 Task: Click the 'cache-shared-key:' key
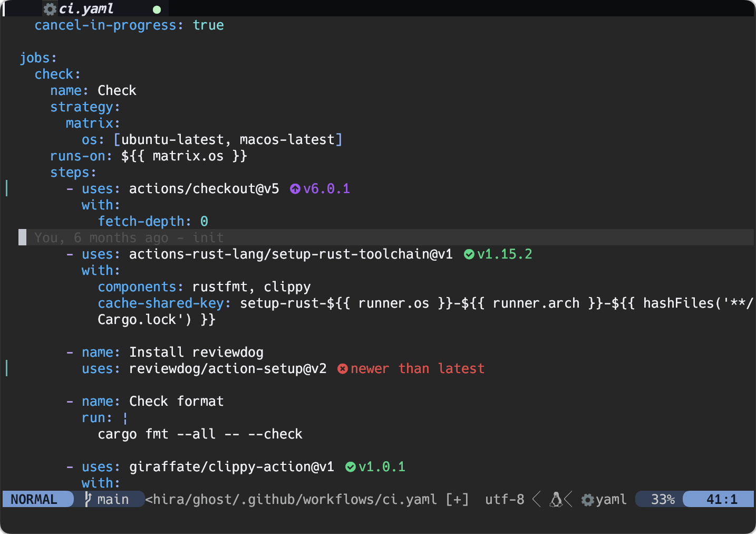(164, 303)
